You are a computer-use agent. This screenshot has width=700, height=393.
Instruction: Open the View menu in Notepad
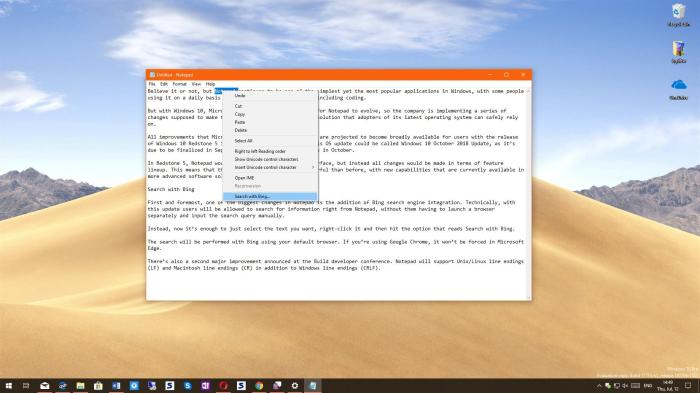[196, 84]
